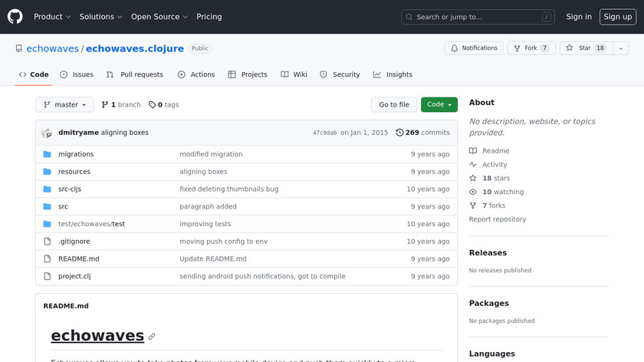Image resolution: width=644 pixels, height=362 pixels.
Task: Click the Notifications bell button
Action: (x=474, y=48)
